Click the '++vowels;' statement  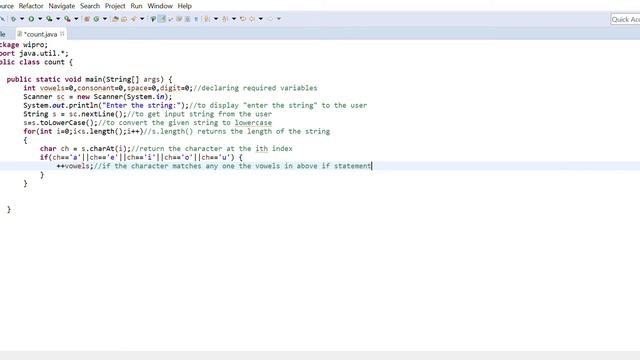click(x=75, y=166)
